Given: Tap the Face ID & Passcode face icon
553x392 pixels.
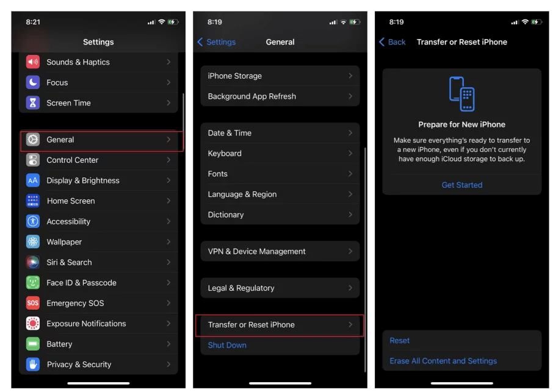Looking at the screenshot, I should 33,282.
